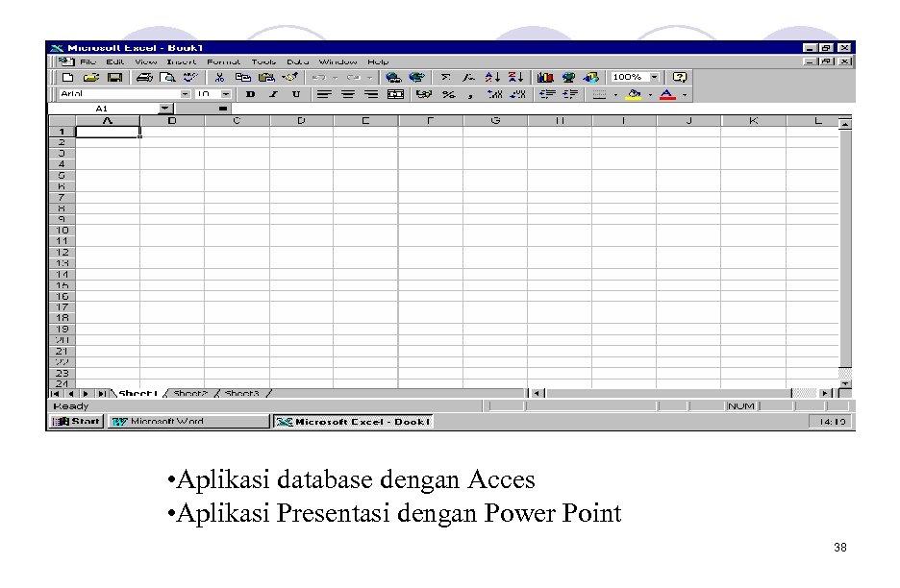Open the Paste Function fx icon
The image size is (900, 588).
tap(469, 78)
